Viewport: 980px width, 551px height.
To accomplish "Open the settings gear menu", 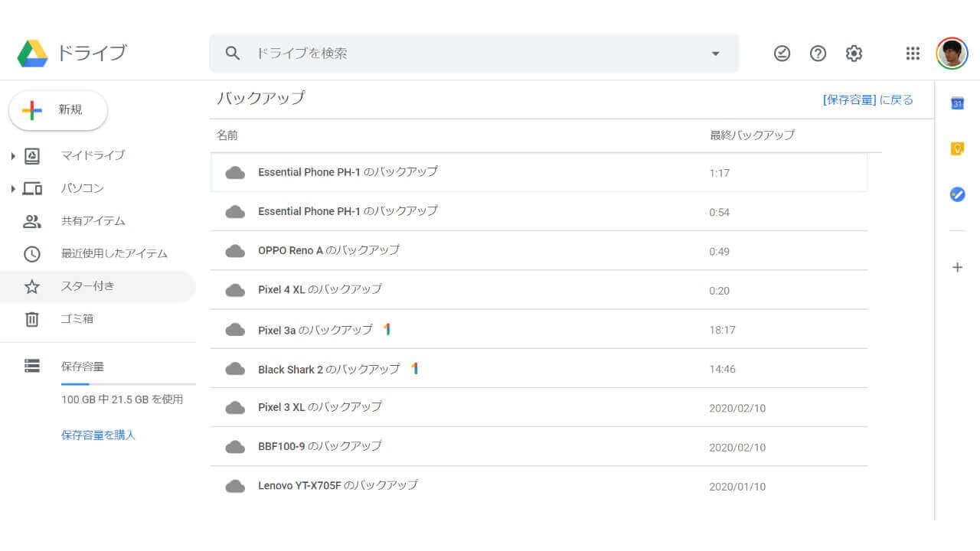I will [x=854, y=53].
